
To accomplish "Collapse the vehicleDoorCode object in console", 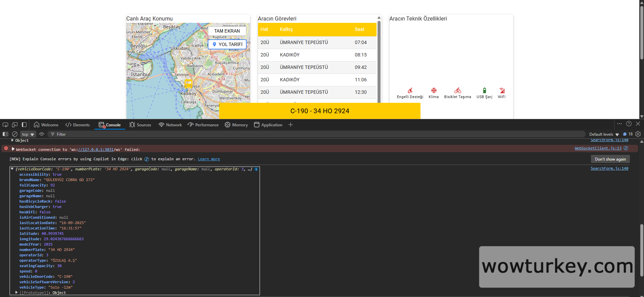I will 12,169.
